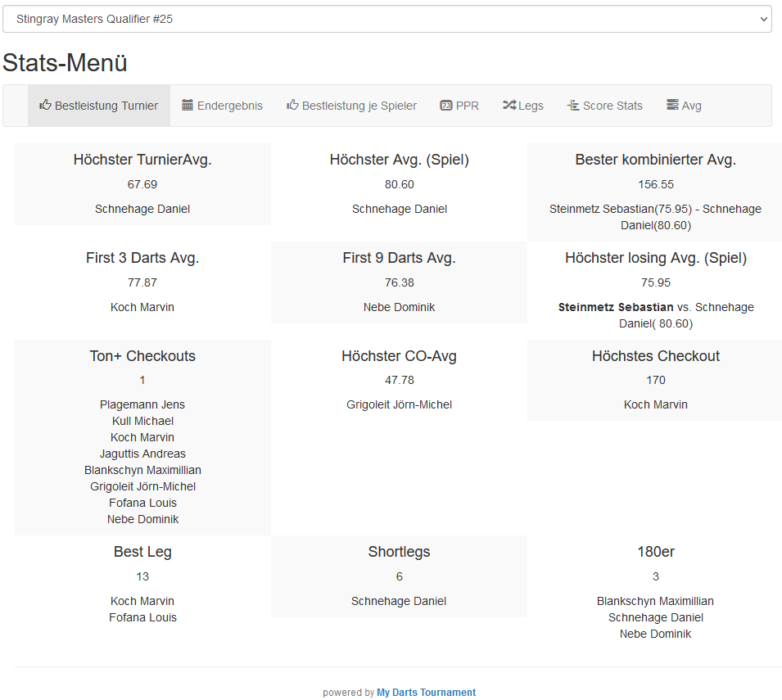Select the Bestleistung je Spieler tab label

359,106
